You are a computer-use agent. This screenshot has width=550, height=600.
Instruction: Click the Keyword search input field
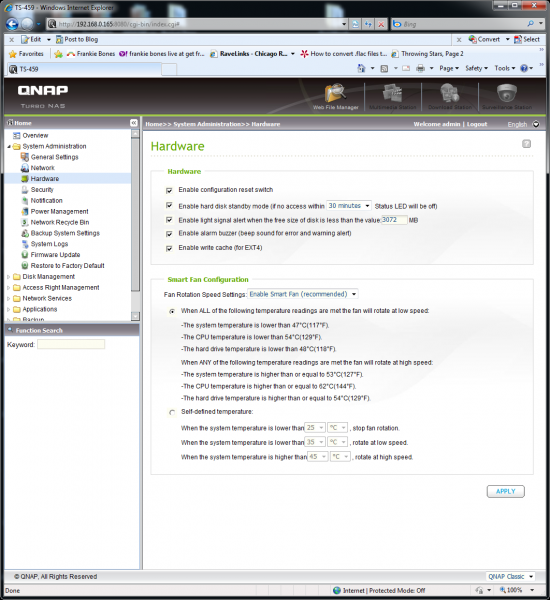coord(71,344)
